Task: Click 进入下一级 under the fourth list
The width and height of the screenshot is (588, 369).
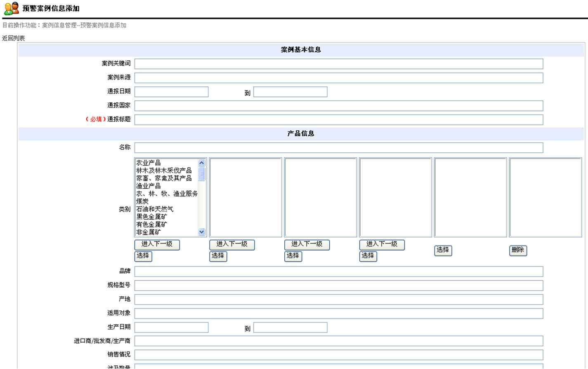Action: [x=382, y=244]
